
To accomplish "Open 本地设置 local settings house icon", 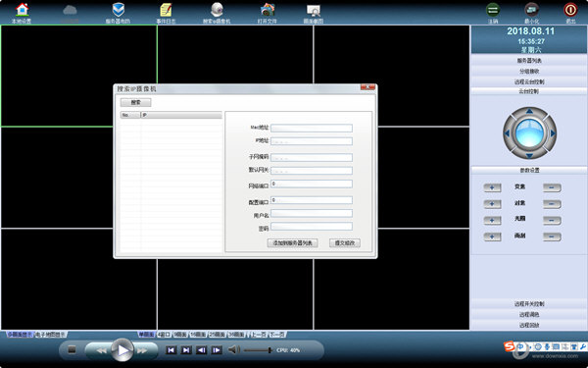I will 22,10.
